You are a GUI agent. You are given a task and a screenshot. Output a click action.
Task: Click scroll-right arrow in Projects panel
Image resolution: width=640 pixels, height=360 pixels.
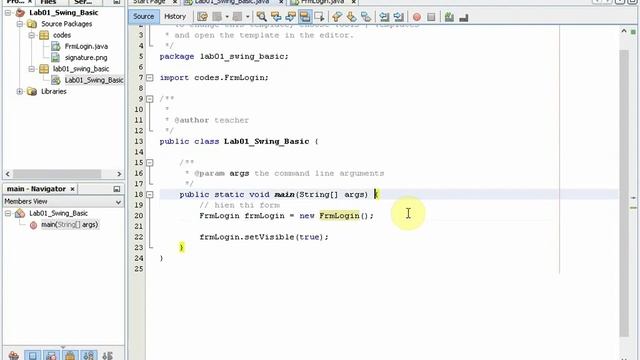[x=119, y=174]
